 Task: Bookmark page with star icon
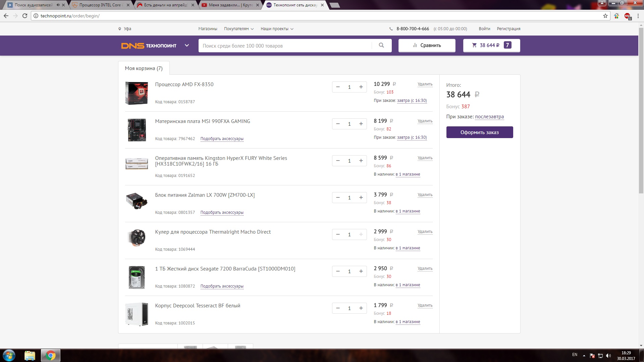[605, 16]
